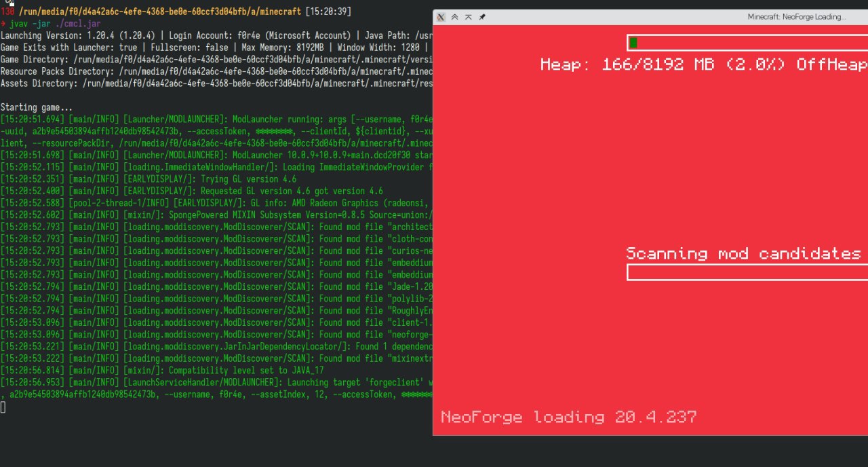This screenshot has height=467, width=868.
Task: Click the 'Trying GL version 4.6' log line
Action: (x=149, y=179)
